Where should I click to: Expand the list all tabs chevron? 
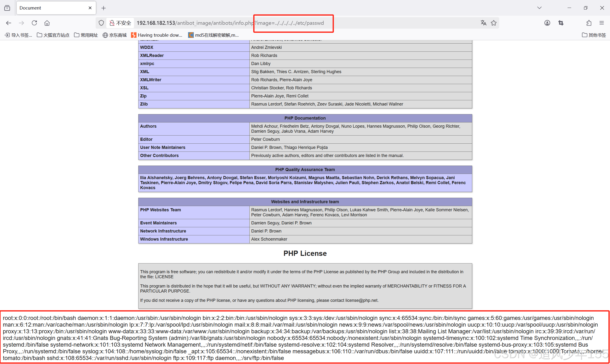click(x=539, y=8)
